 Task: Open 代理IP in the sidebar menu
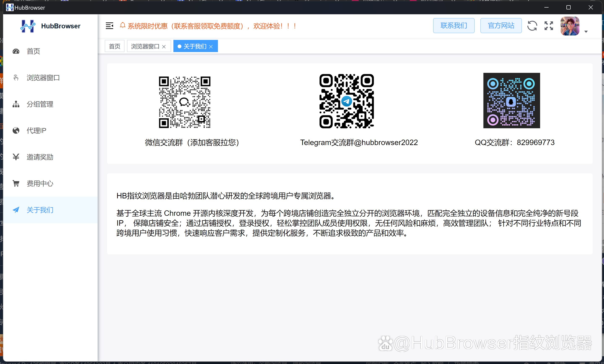[x=50, y=131]
